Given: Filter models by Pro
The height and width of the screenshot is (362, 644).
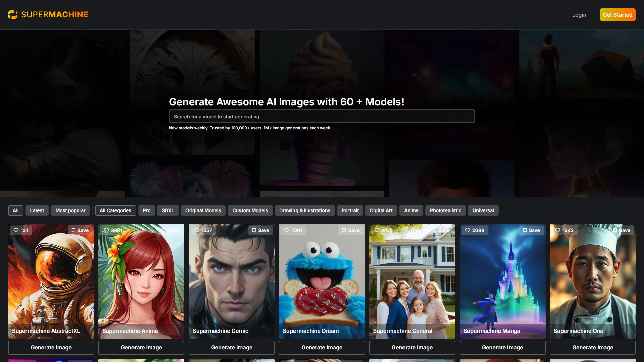Looking at the screenshot, I should coord(147,210).
